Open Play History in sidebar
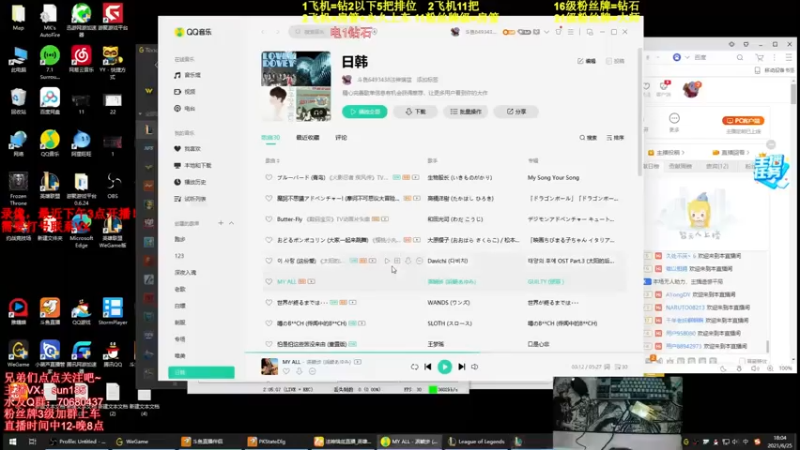 (x=190, y=182)
